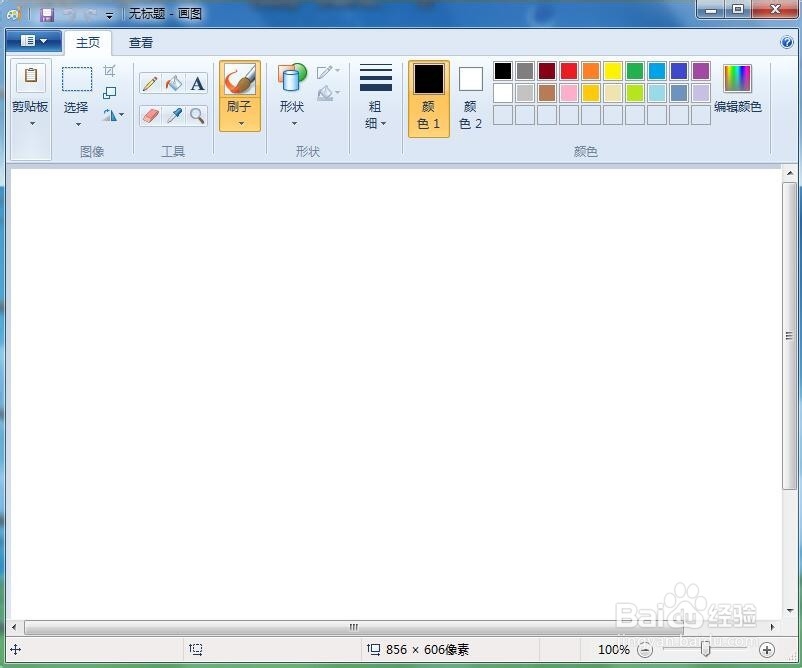Click the Crop icon
The image size is (802, 668).
(x=109, y=71)
